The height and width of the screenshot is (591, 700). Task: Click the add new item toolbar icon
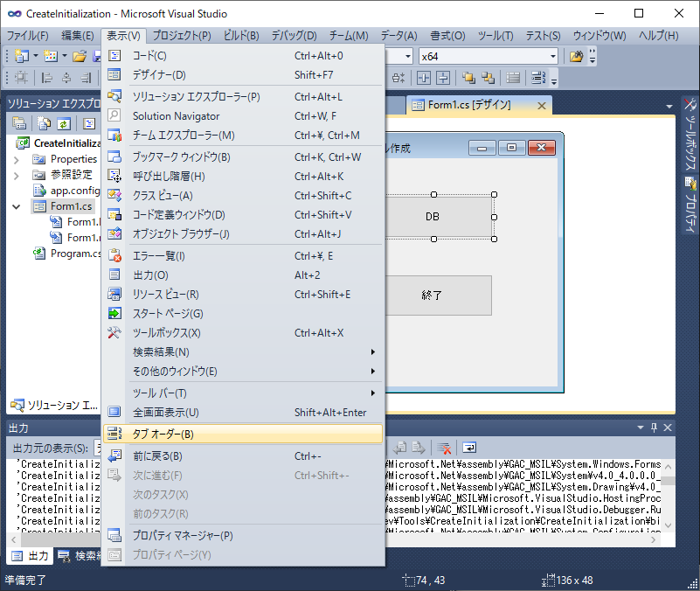click(51, 56)
